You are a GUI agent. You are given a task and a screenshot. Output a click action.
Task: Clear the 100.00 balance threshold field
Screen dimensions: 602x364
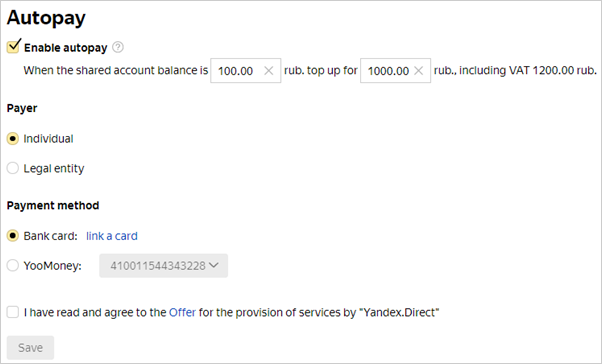pyautogui.click(x=269, y=71)
